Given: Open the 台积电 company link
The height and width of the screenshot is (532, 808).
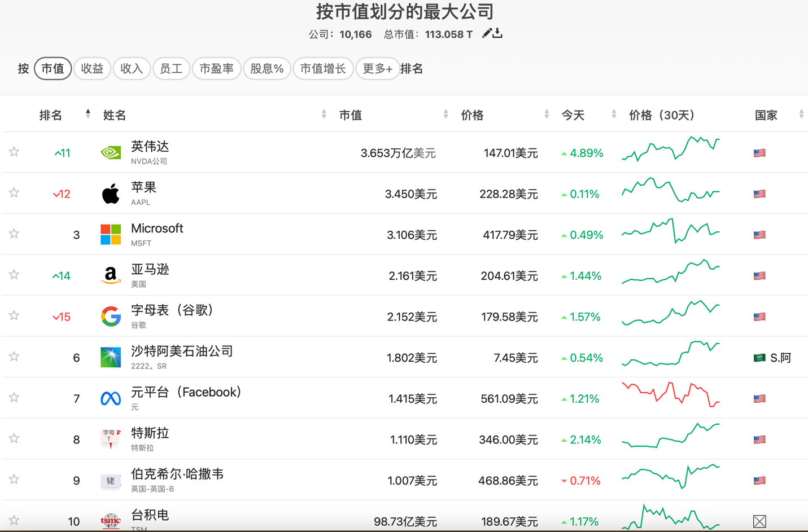Looking at the screenshot, I should click(150, 515).
